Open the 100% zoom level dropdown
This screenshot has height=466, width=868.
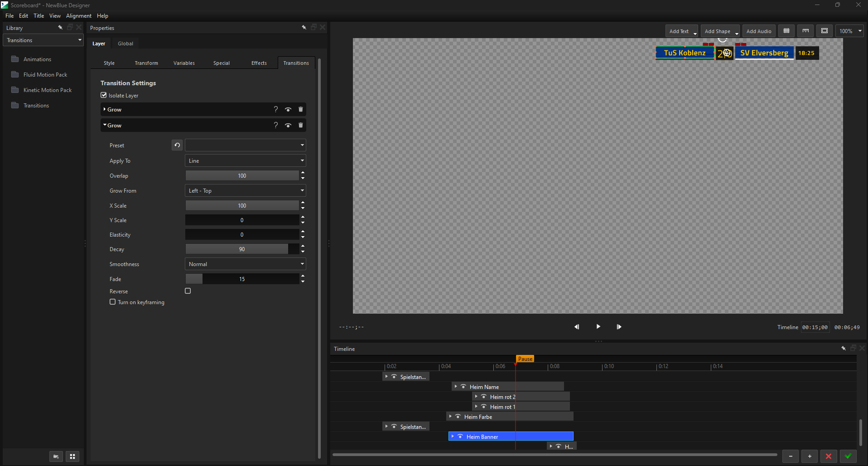pos(849,31)
